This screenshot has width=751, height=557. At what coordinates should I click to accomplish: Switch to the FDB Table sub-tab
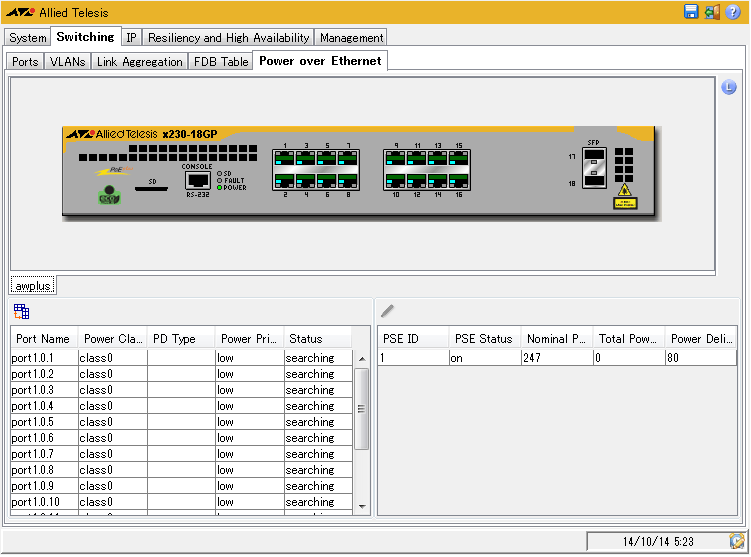point(221,62)
